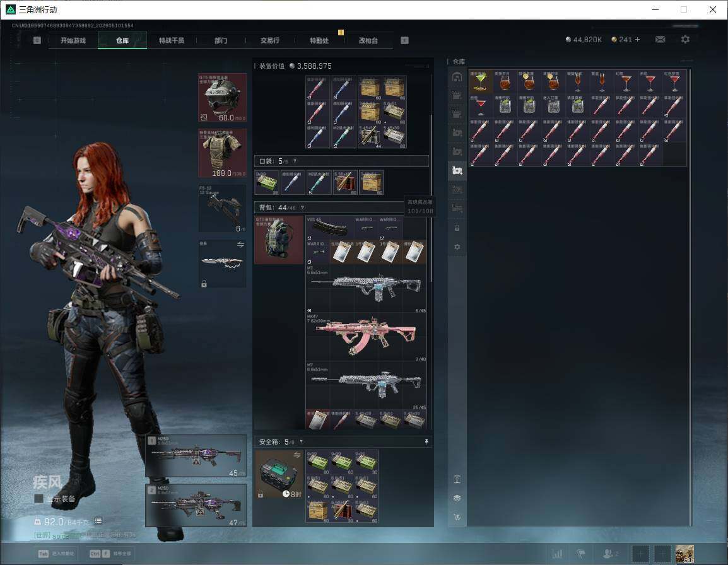Open the fifth warehouse box sidebar icon
The image size is (728, 565).
point(457,152)
